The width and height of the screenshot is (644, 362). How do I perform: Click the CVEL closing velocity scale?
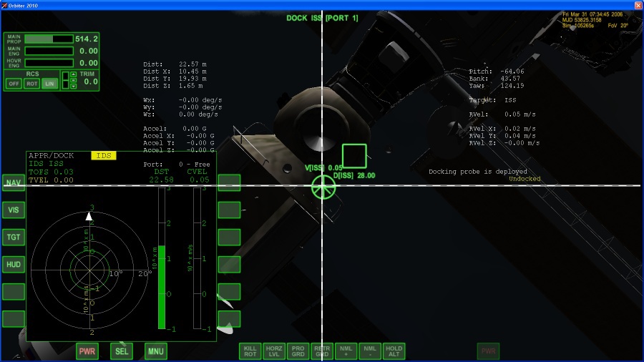[197, 258]
